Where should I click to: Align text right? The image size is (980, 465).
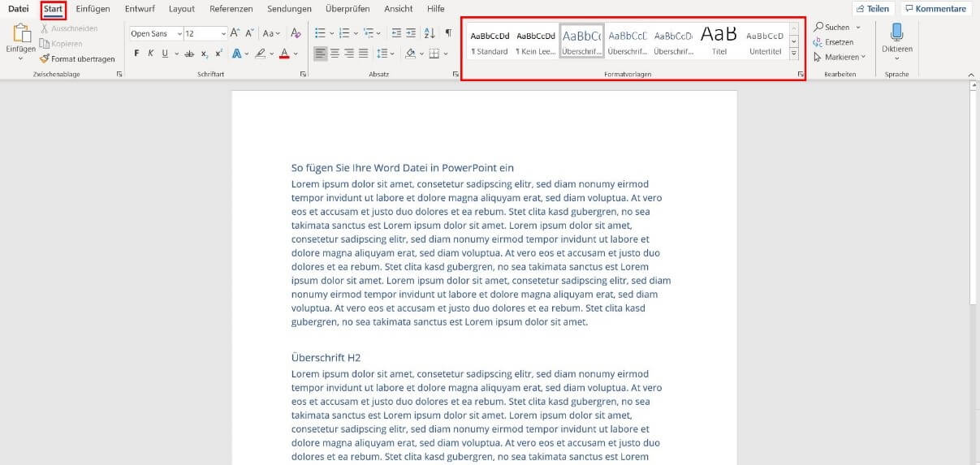(349, 54)
